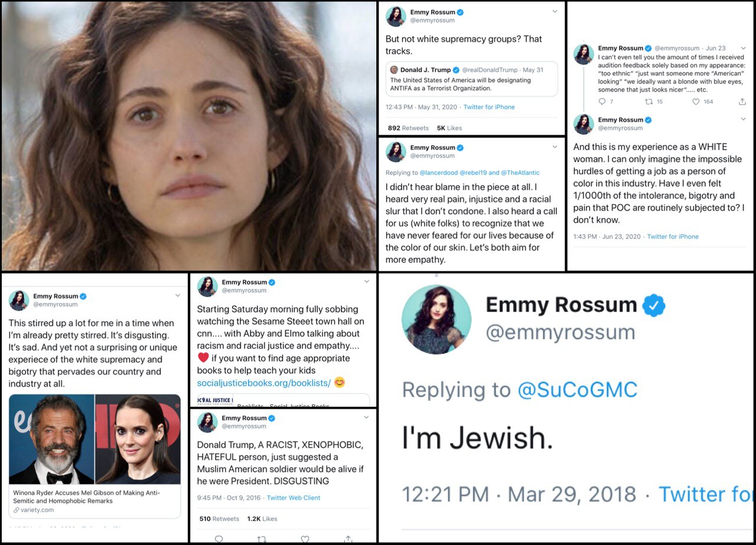Open the quoted Donald J. Trump tweet
Screen dimensions: 756x545
tap(471, 79)
